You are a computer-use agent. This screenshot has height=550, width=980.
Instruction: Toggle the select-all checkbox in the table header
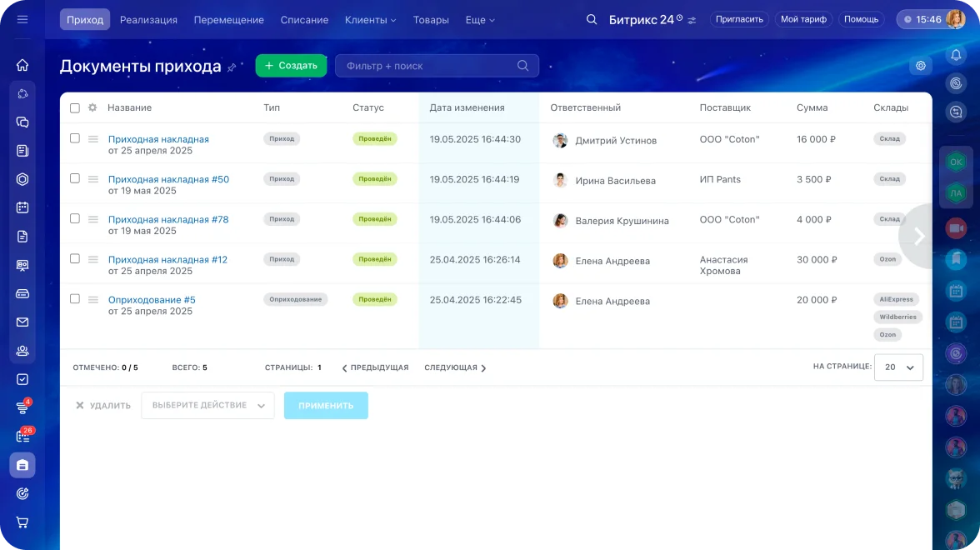point(75,108)
